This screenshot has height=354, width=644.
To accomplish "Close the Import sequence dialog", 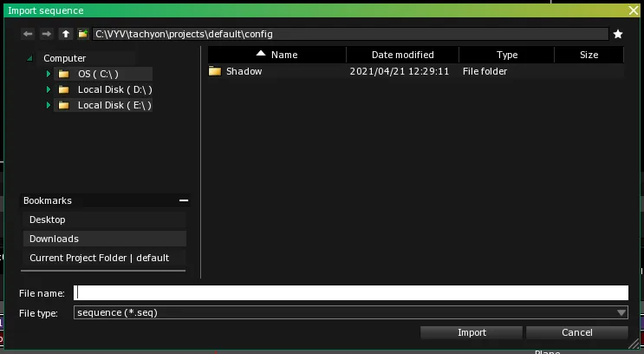I will (x=634, y=10).
